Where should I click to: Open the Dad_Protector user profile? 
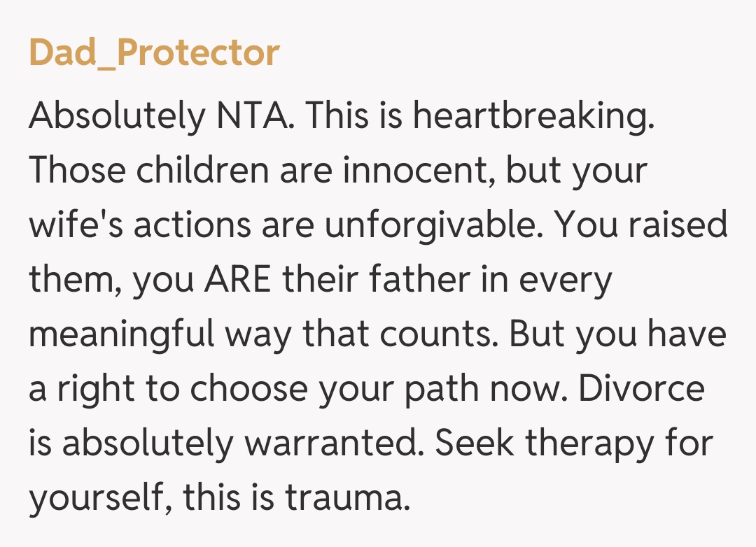[154, 52]
